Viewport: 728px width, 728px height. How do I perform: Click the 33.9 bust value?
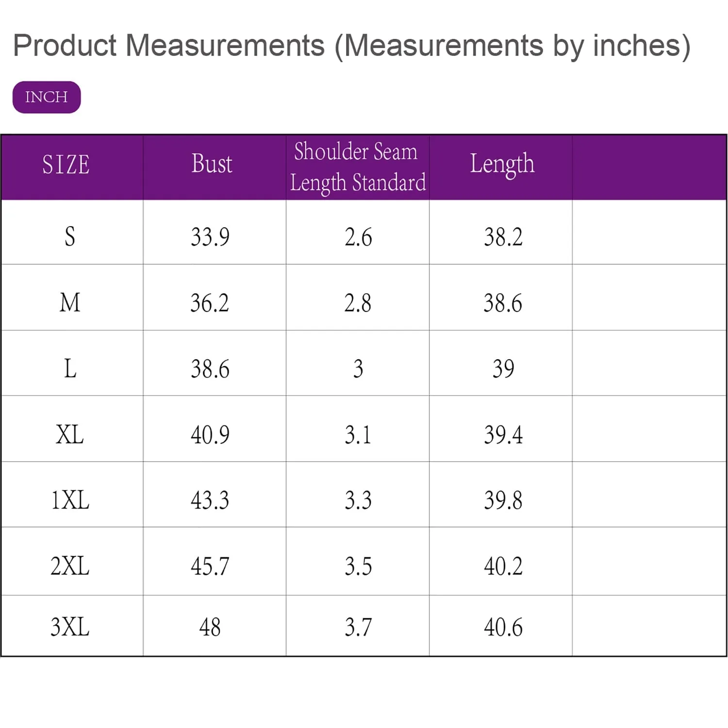[210, 237]
